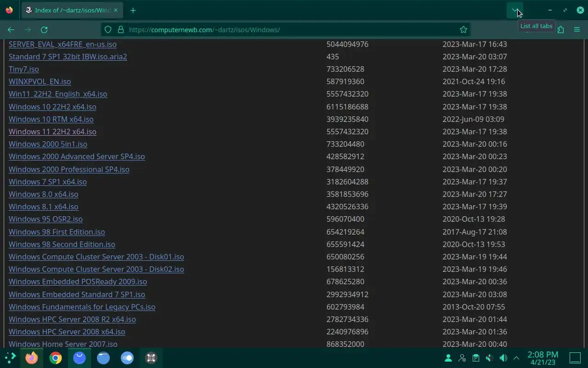This screenshot has height=368, width=588.
Task: Click the URL address bar
Action: [x=285, y=29]
